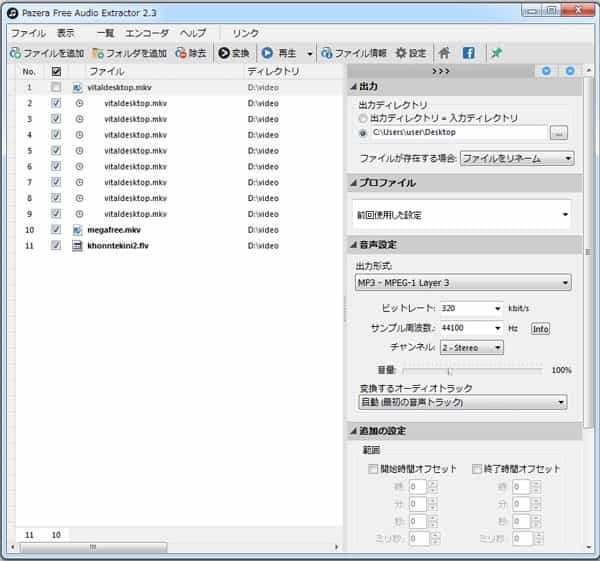Uncheck the checkbox for row 7
Viewport: 600px width, 561px height.
click(x=56, y=182)
